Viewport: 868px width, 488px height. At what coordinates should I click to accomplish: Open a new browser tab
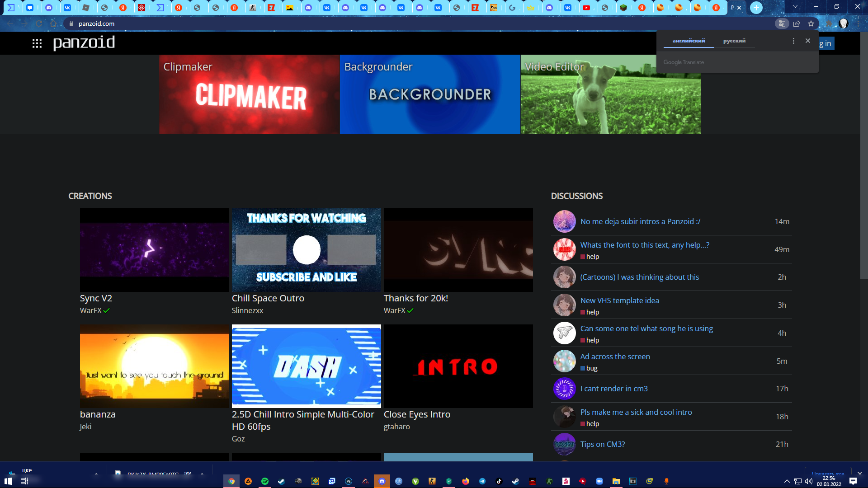(756, 8)
